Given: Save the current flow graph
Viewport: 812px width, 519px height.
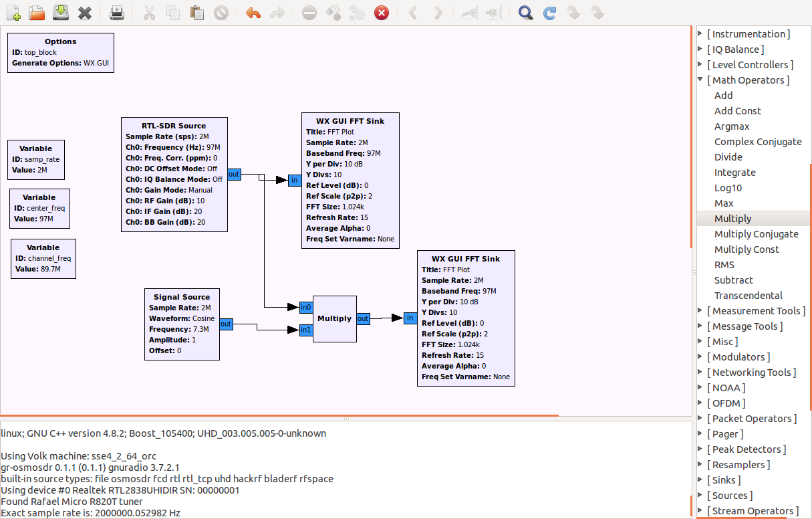Looking at the screenshot, I should [x=60, y=13].
